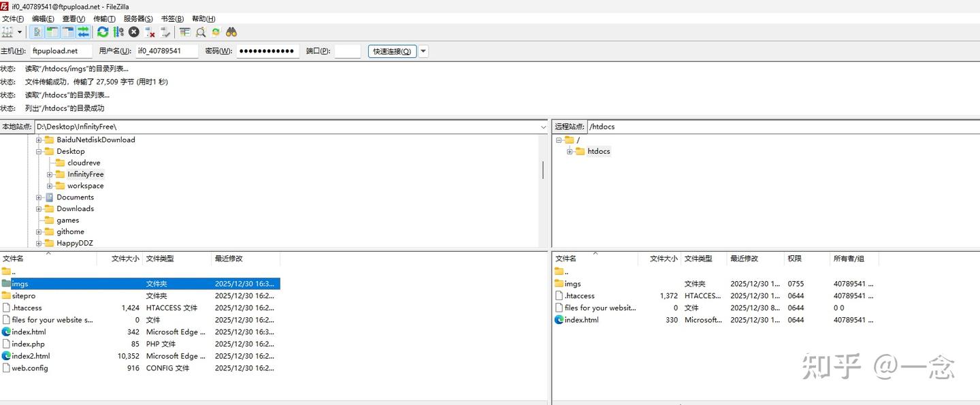Open the Site Manager icon
The width and height of the screenshot is (980, 405).
(7, 32)
